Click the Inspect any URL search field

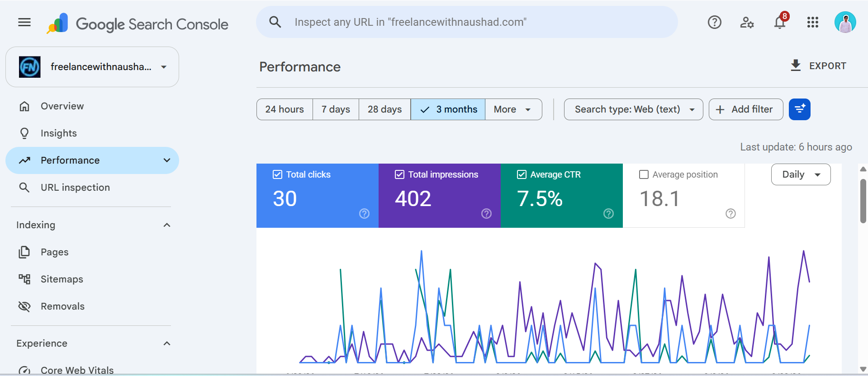(467, 22)
